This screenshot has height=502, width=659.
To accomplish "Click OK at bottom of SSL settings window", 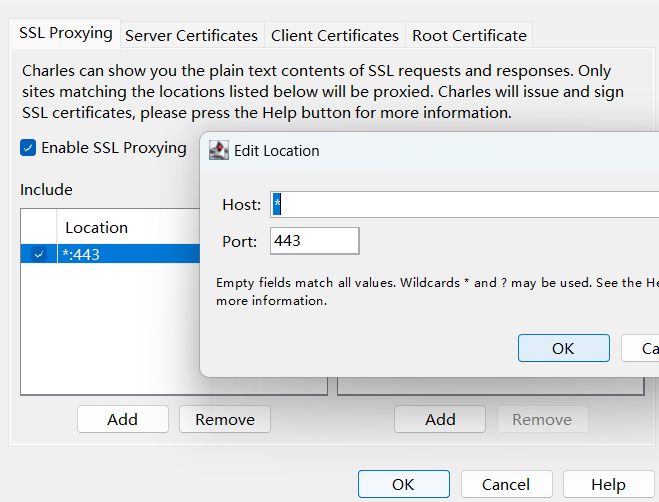I will (x=402, y=484).
